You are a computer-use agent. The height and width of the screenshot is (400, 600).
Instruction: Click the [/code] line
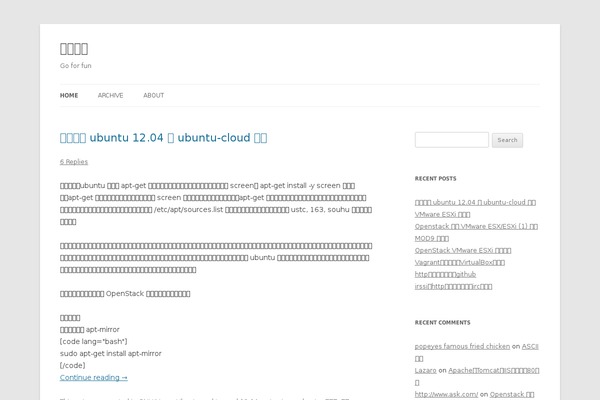[72, 365]
